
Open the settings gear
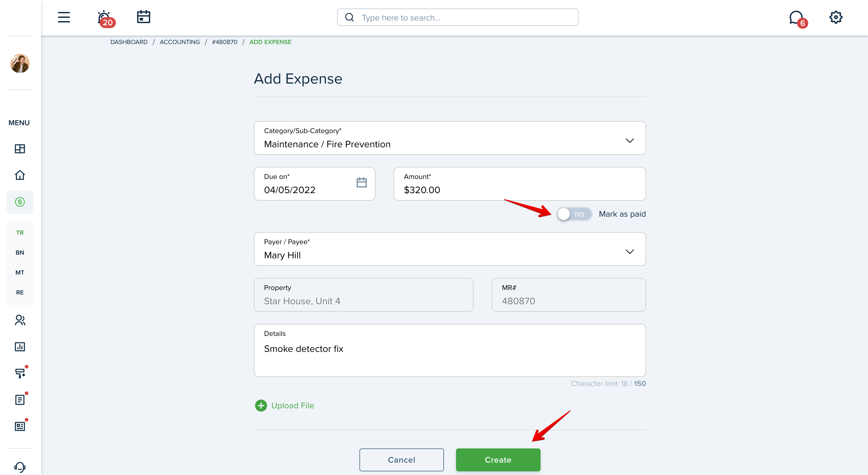point(836,17)
